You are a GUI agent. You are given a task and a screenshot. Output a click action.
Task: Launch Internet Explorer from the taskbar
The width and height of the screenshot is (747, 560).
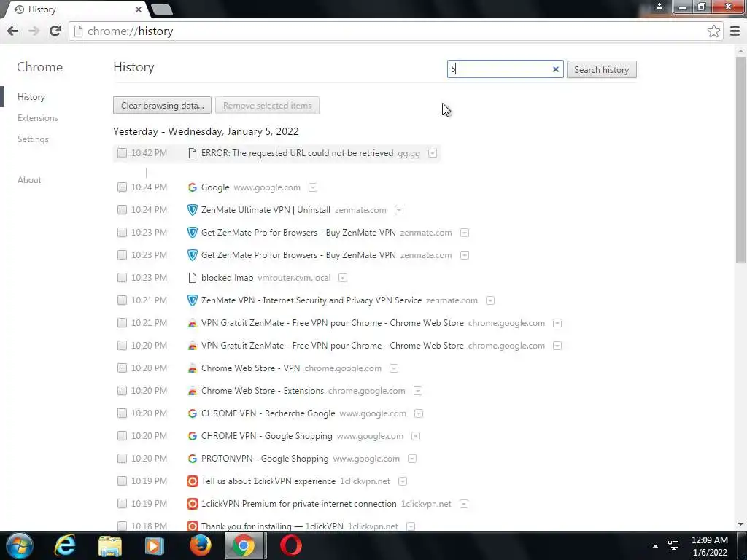click(x=65, y=545)
